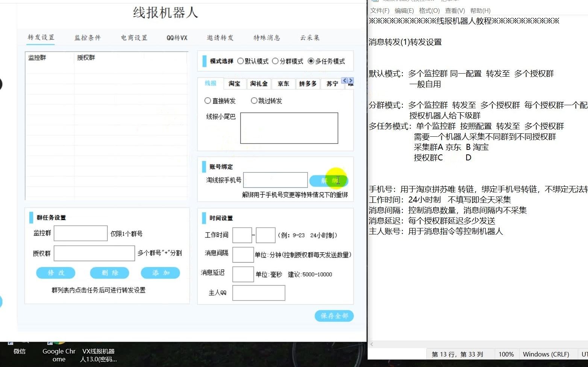Select the 默认模式 radio button

pos(241,61)
